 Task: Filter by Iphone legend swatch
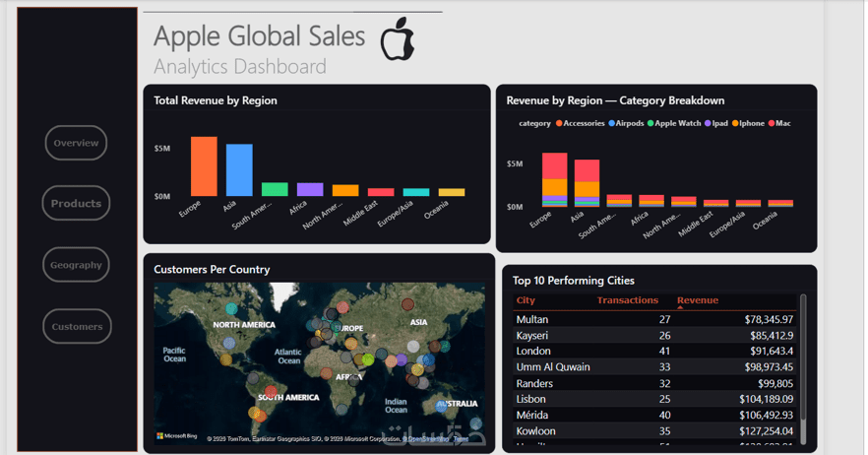pos(735,123)
